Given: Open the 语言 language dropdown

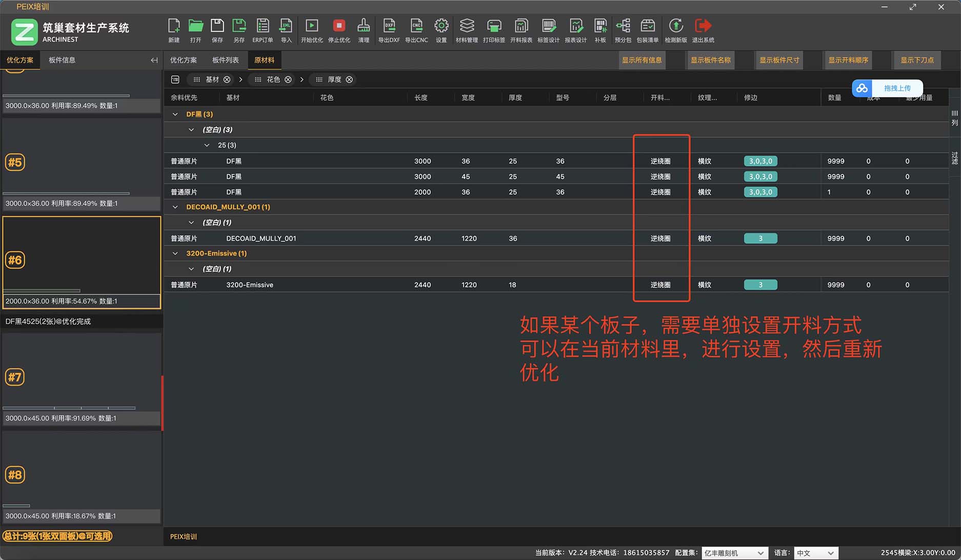Looking at the screenshot, I should pos(815,553).
